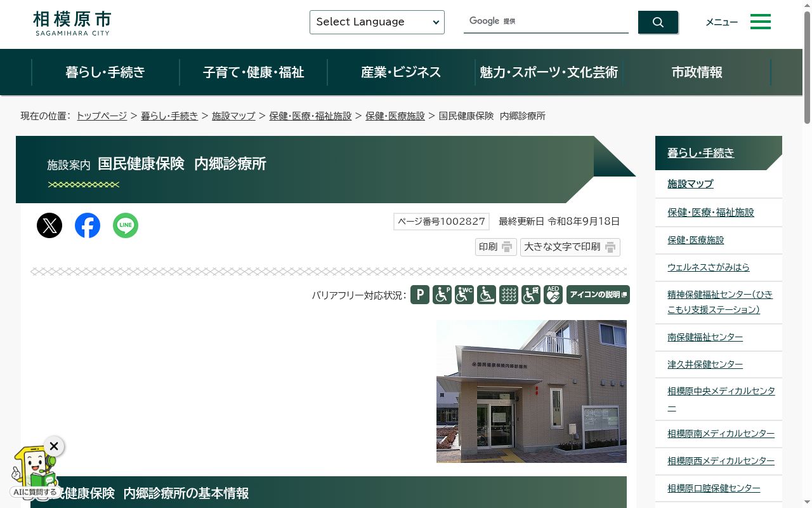
Task: Open 南保健福祉センター sidebar link
Action: click(705, 337)
